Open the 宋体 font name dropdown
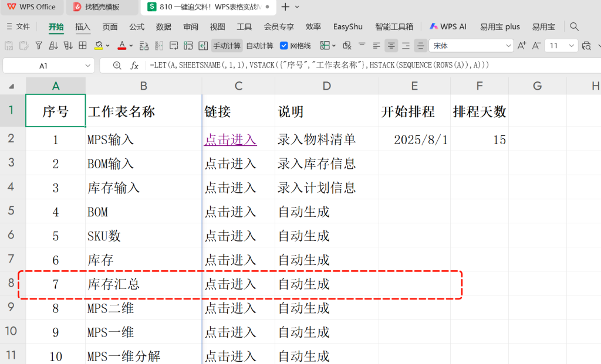Image resolution: width=601 pixels, height=364 pixels. pyautogui.click(x=508, y=46)
